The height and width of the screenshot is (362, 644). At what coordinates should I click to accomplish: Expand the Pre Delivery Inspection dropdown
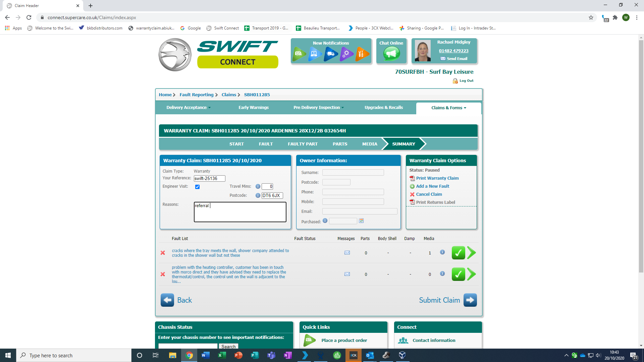point(318,108)
